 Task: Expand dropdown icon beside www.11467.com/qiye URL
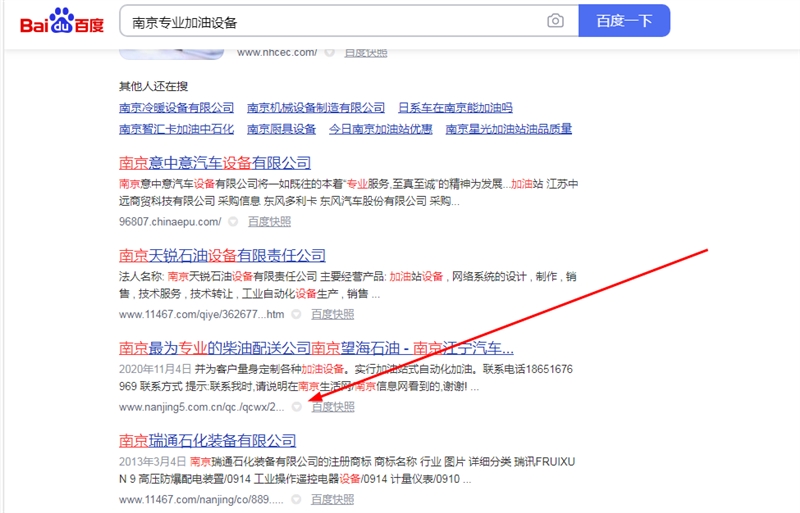coord(296,314)
